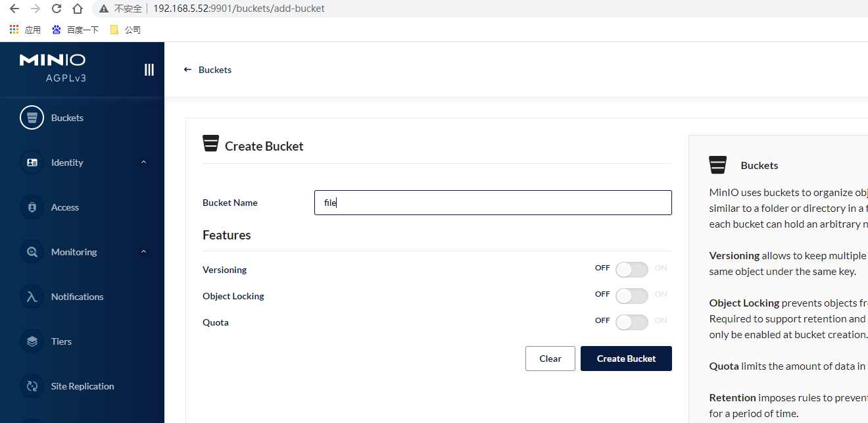This screenshot has height=423, width=868.
Task: Expand the Monitoring submenu chevron
Action: pos(143,251)
